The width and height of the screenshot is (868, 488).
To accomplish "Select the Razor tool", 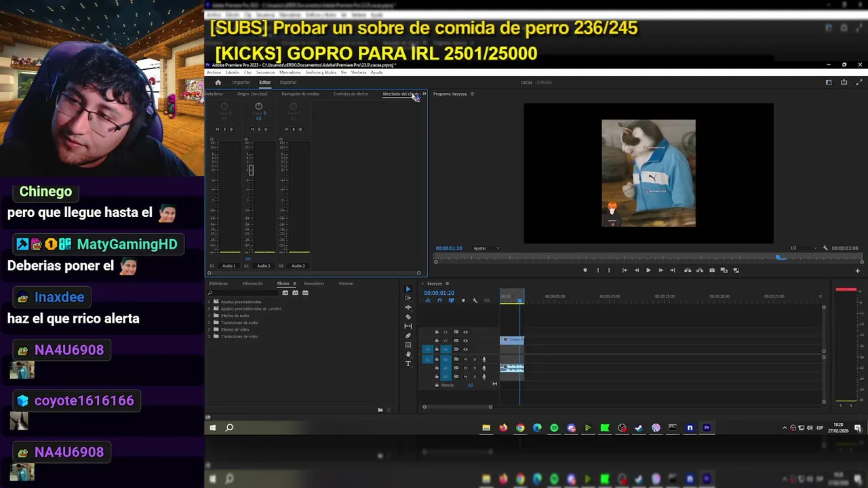I will pos(408,317).
